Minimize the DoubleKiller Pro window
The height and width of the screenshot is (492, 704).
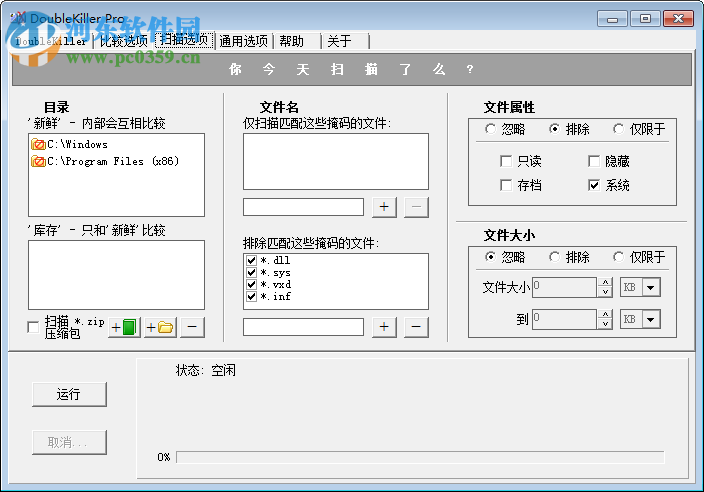click(x=612, y=19)
